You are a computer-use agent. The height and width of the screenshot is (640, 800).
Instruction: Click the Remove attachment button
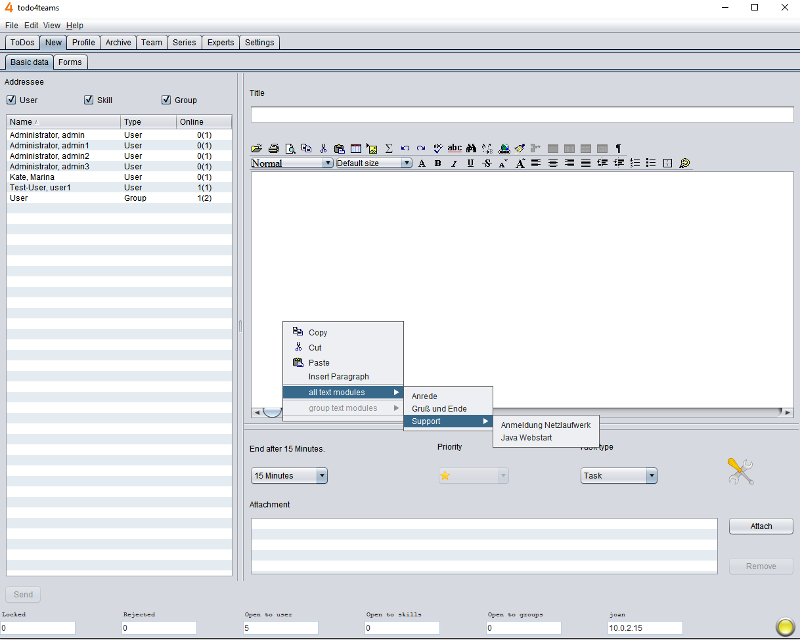click(x=761, y=566)
